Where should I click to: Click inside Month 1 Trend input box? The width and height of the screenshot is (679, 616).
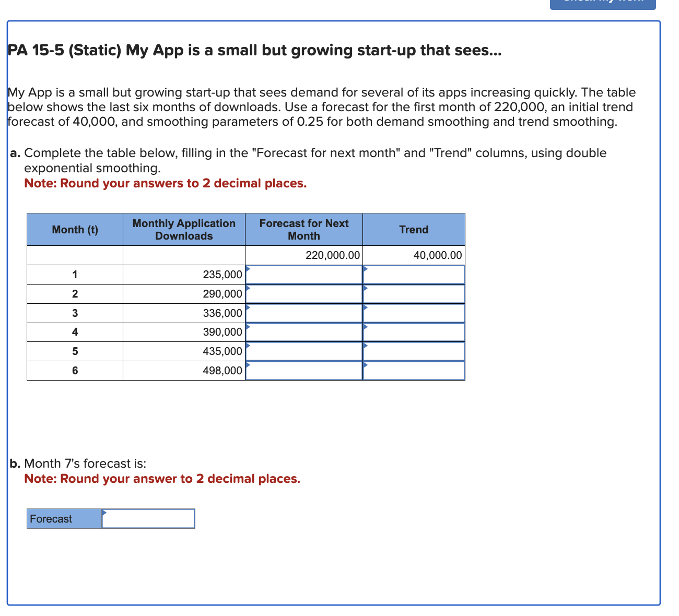coord(414,274)
